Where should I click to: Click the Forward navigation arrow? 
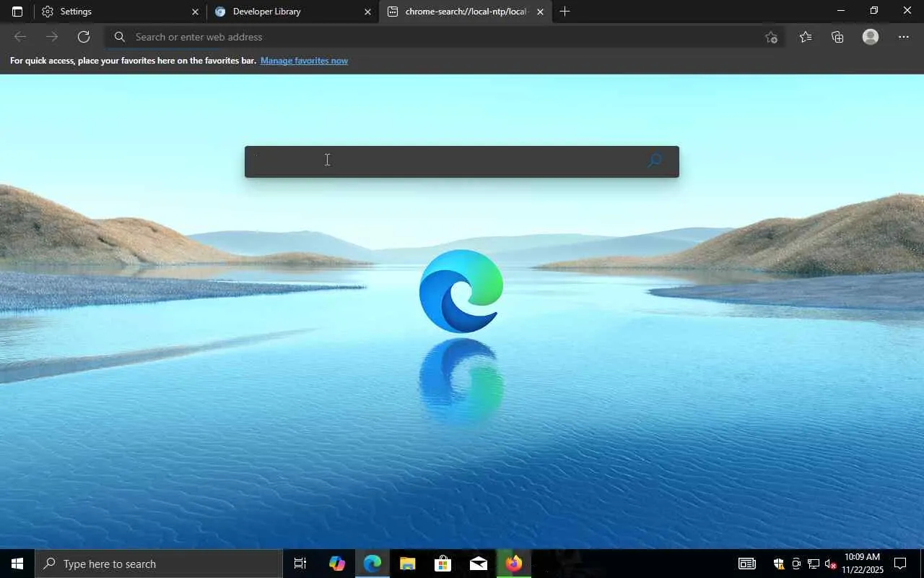tap(52, 37)
